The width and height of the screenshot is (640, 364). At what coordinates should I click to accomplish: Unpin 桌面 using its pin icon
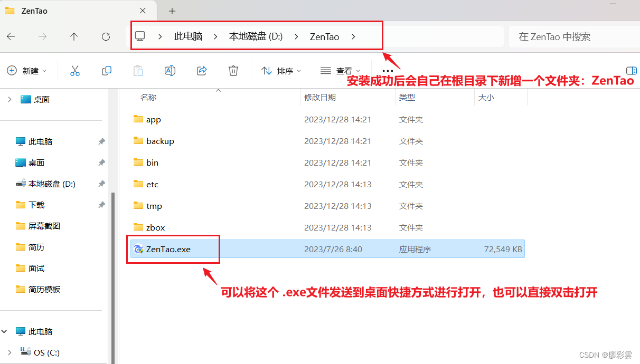tap(101, 163)
